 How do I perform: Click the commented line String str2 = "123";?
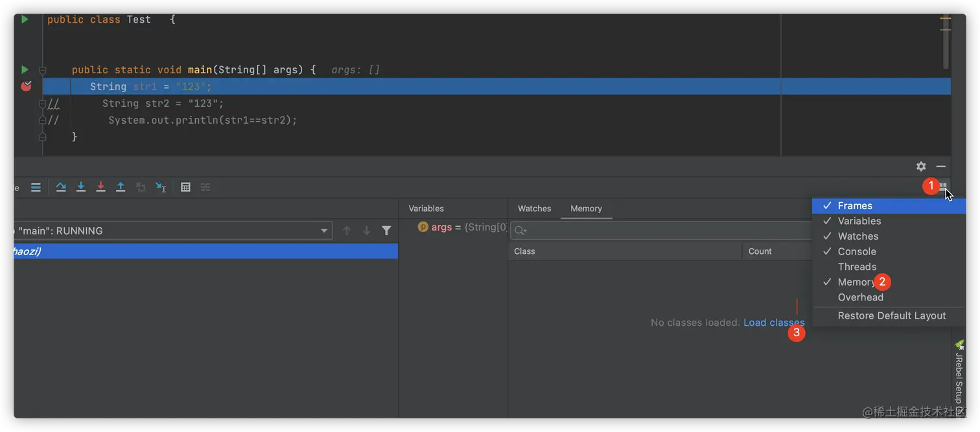[x=163, y=104]
